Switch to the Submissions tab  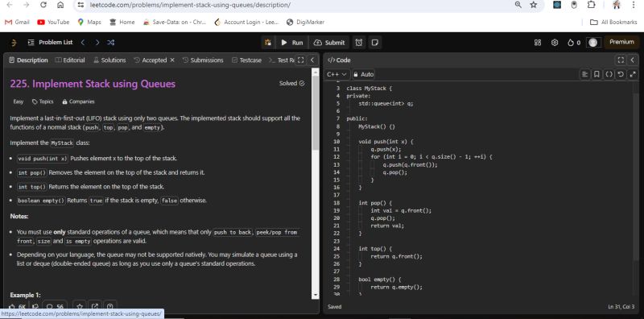click(203, 60)
